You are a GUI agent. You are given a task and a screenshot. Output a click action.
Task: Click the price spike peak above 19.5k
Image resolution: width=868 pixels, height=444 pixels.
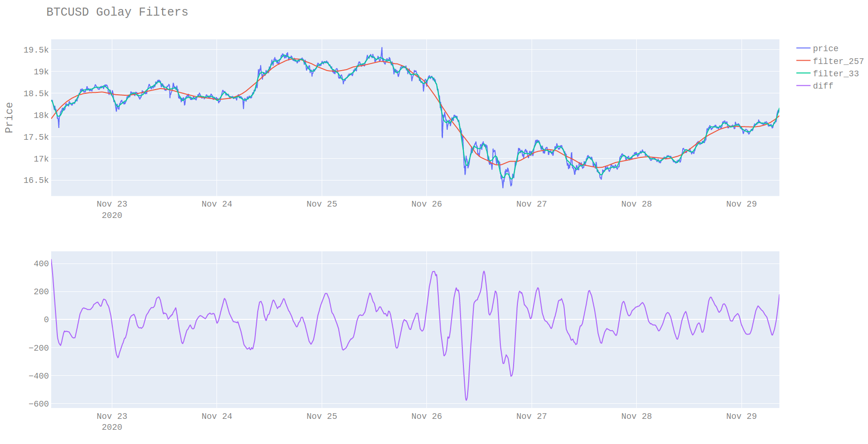(382, 48)
